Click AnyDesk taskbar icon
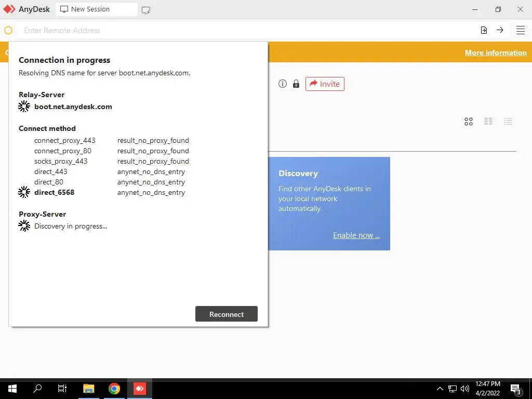Viewport: 532px width, 399px height. coord(139,389)
